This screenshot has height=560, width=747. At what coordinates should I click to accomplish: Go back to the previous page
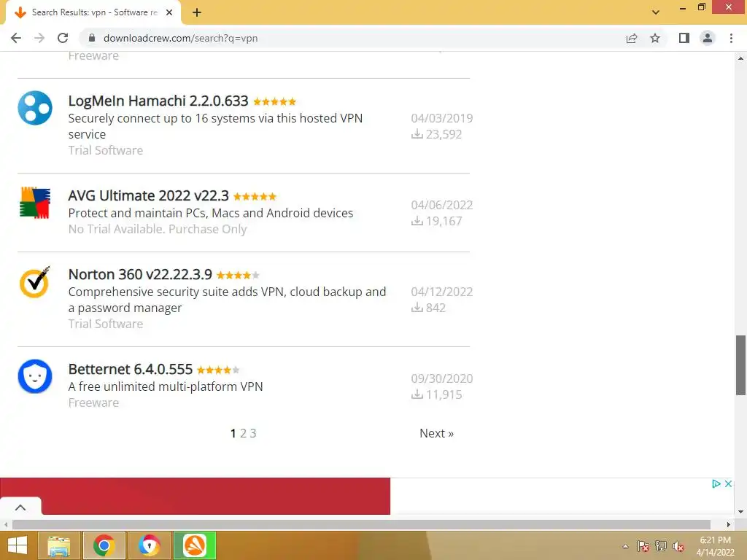point(16,38)
